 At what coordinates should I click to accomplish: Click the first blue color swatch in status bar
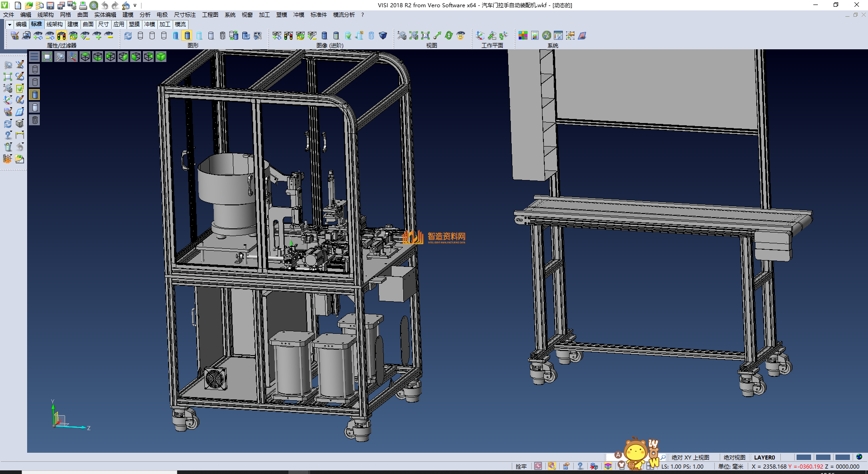click(803, 457)
